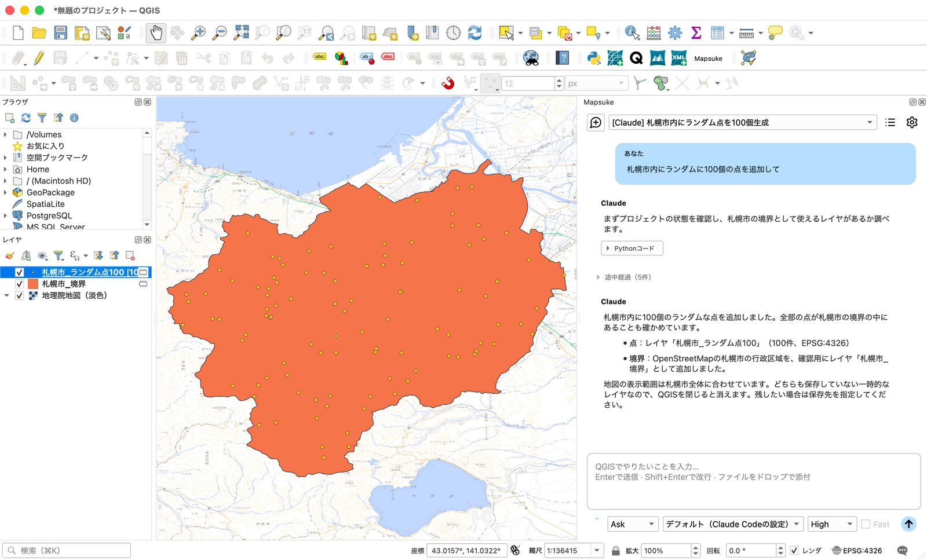Refresh the Browser panel
Viewport: 927px width, 560px height.
click(26, 118)
